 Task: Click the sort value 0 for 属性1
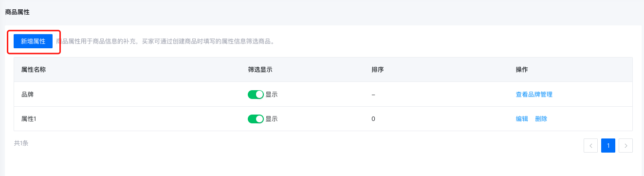373,119
